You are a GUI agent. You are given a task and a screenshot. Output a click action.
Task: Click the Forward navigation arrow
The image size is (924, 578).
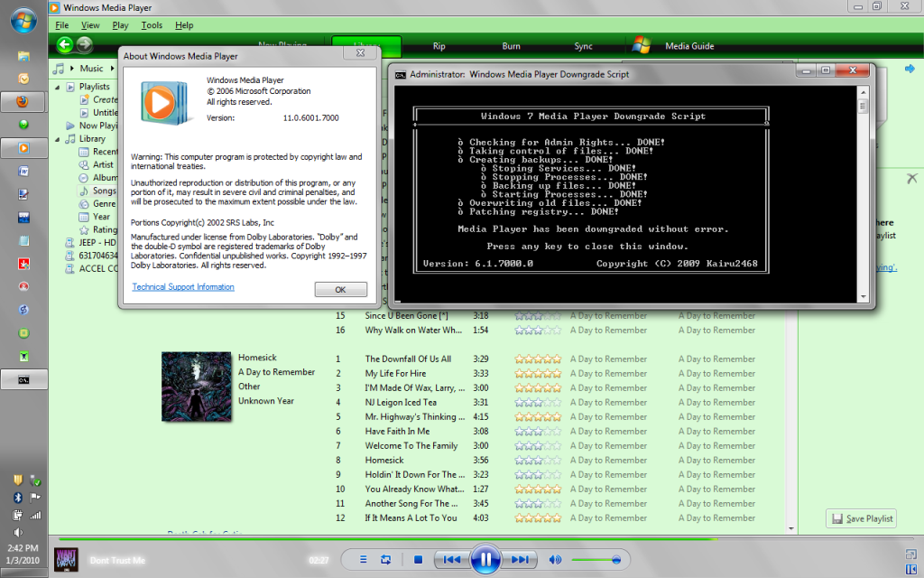pos(85,44)
